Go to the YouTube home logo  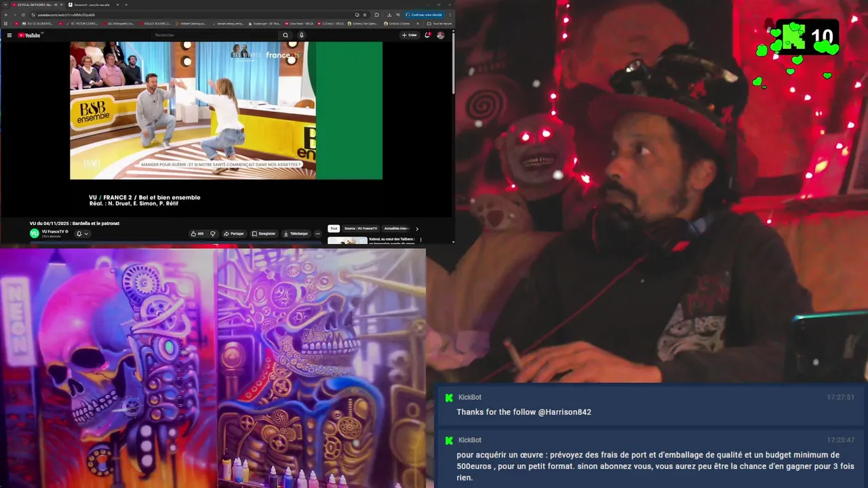coord(29,35)
